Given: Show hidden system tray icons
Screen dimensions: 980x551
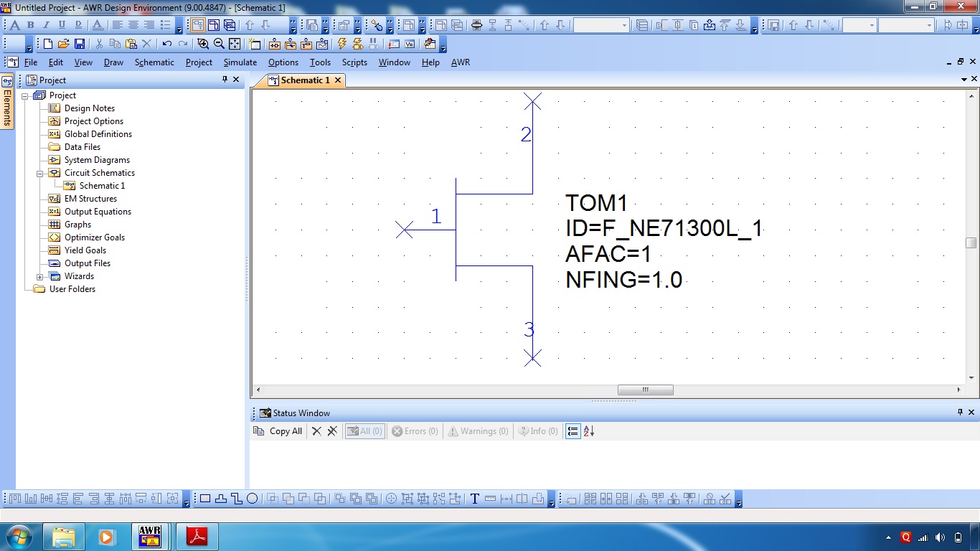Looking at the screenshot, I should pos(890,537).
